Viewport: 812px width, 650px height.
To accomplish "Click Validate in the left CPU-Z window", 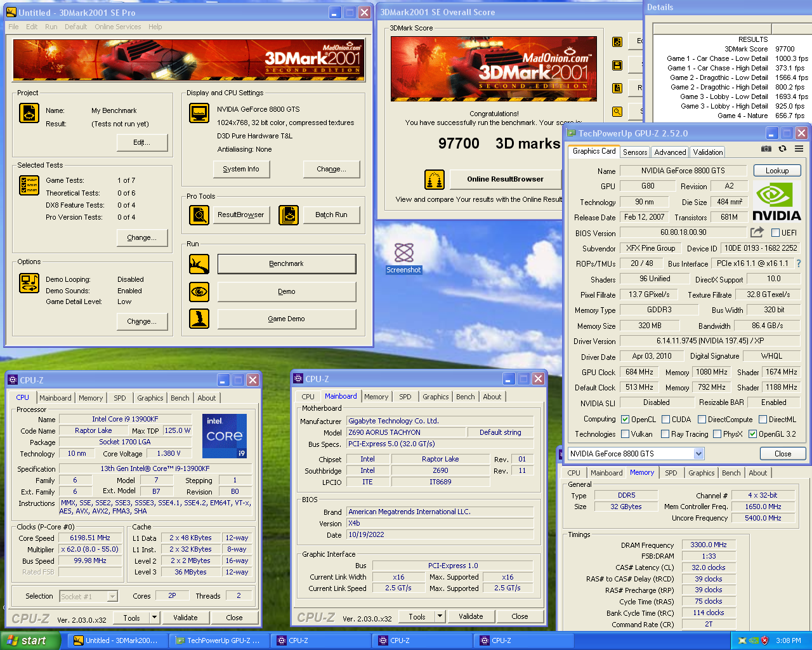I will [x=185, y=618].
